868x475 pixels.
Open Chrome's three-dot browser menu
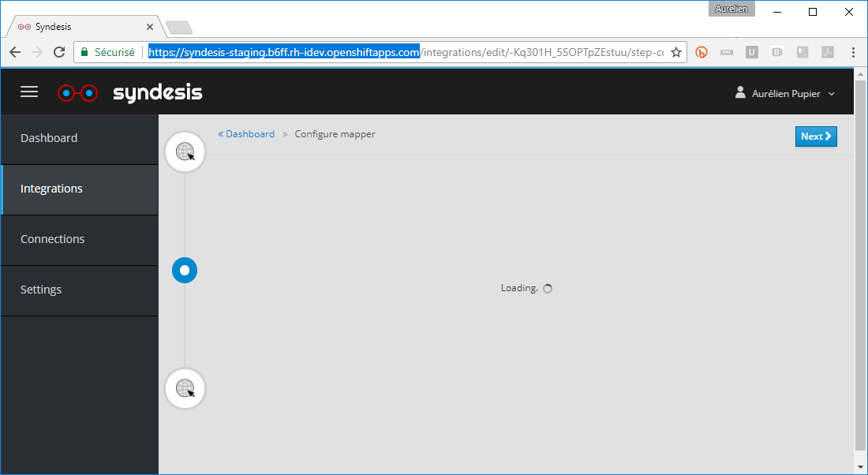[x=854, y=52]
